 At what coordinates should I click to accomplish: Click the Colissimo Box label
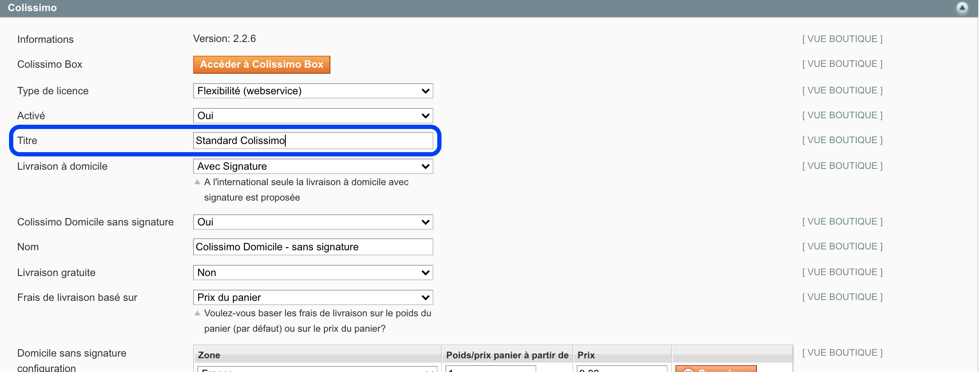click(x=50, y=64)
